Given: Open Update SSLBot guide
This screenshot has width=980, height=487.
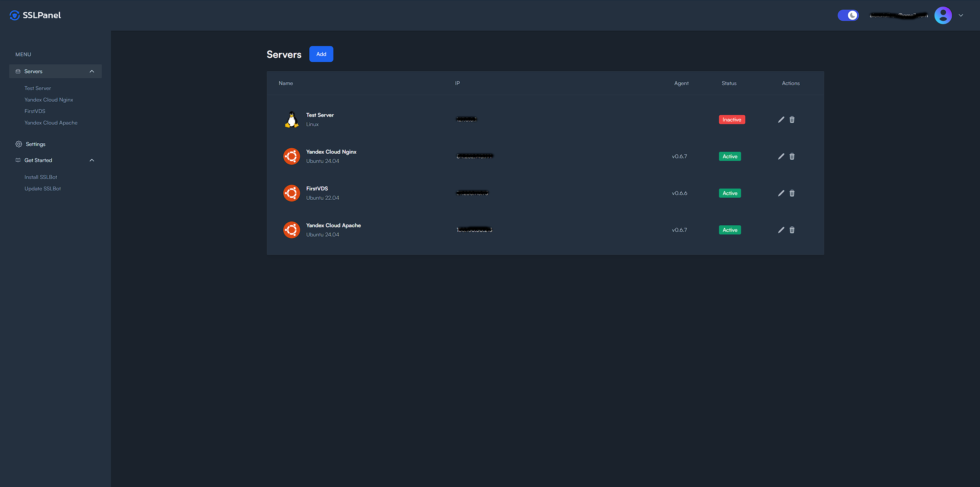Looking at the screenshot, I should [42, 188].
